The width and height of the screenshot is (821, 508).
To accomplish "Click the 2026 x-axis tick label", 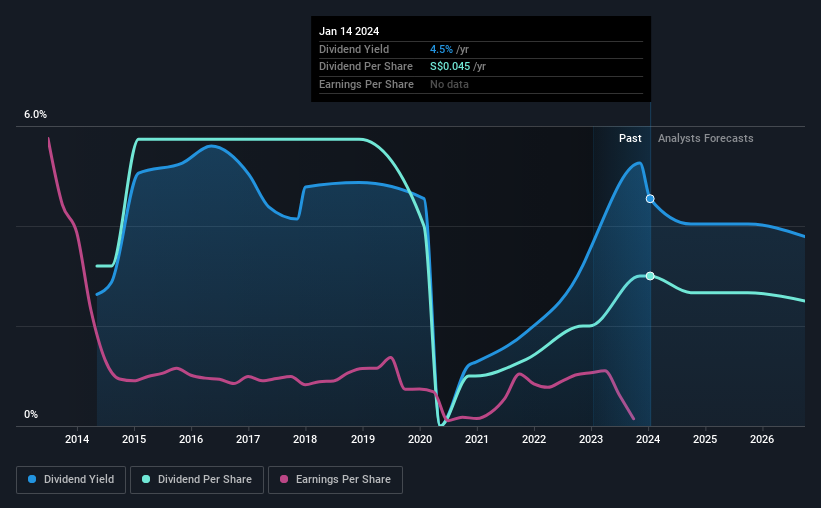I will pos(762,439).
